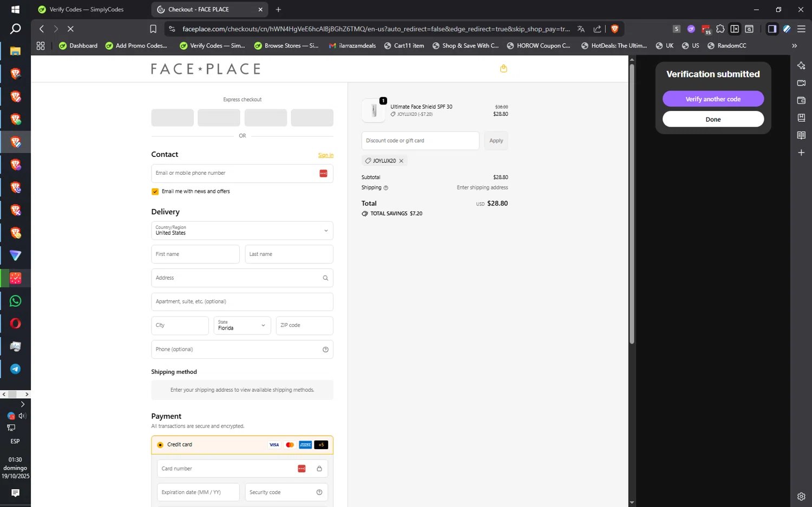Expand the system tray arrow
Screen dimensions: 812x507
tap(23, 404)
